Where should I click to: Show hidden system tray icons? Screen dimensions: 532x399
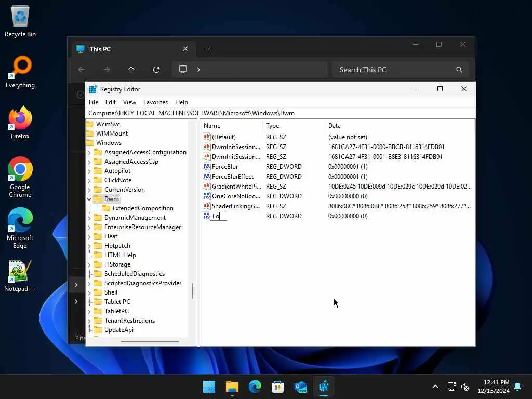point(435,387)
